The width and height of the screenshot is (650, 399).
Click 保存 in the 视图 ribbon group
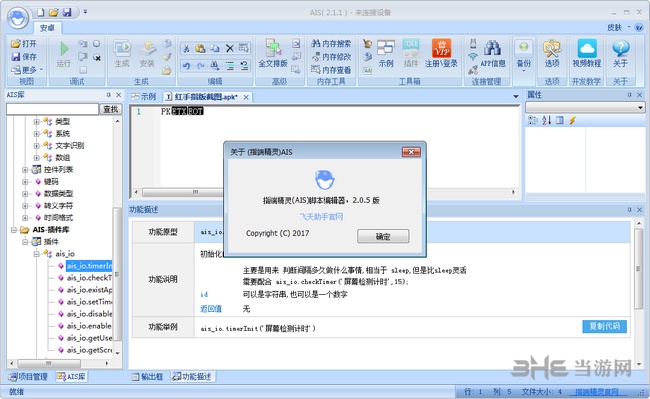point(24,56)
